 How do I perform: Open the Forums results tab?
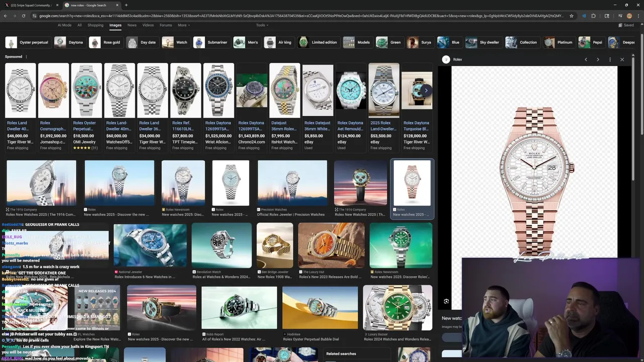pyautogui.click(x=166, y=25)
